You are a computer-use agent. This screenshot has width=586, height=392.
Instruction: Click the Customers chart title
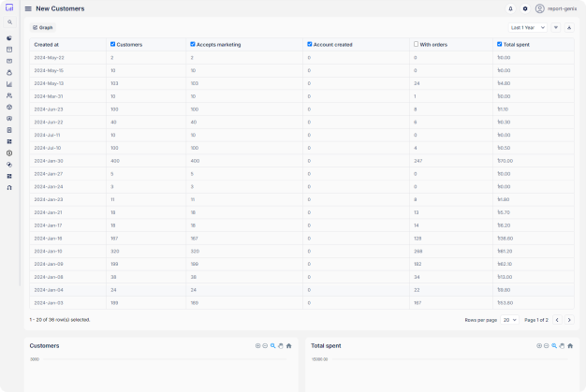click(45, 346)
